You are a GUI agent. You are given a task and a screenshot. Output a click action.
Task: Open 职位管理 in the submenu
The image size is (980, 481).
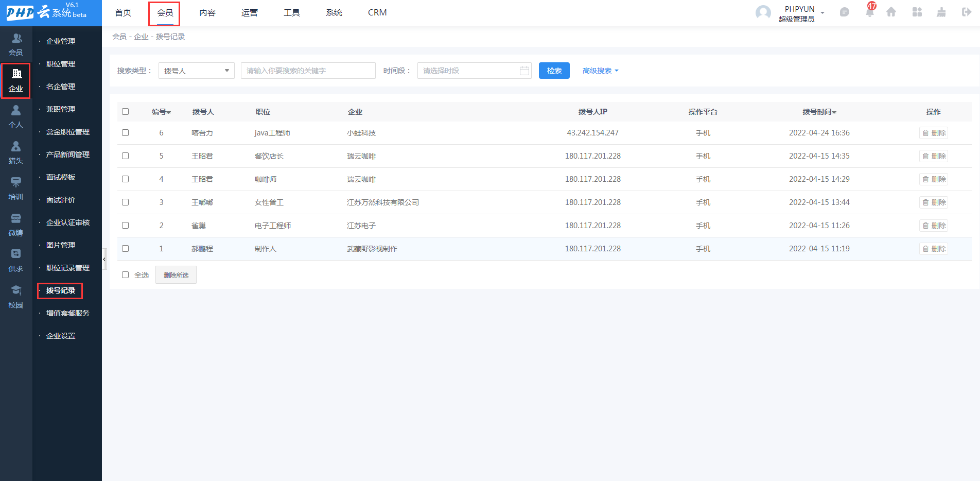(x=61, y=64)
